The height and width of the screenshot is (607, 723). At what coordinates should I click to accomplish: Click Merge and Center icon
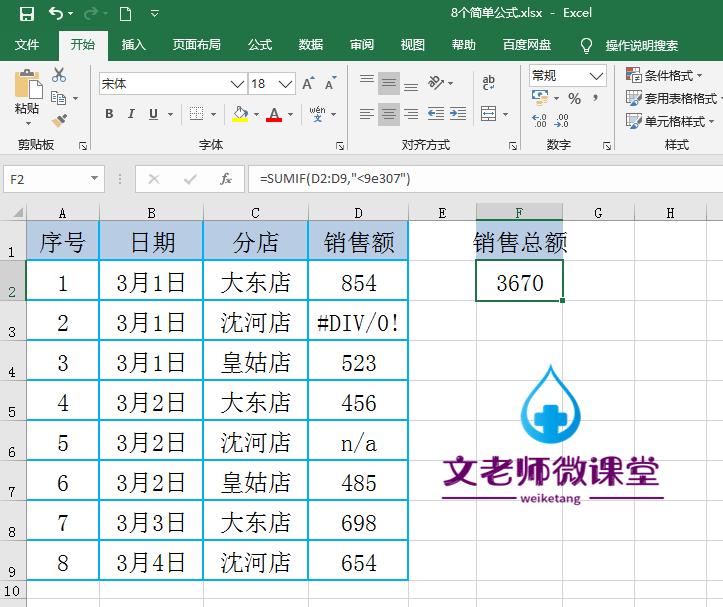click(488, 113)
